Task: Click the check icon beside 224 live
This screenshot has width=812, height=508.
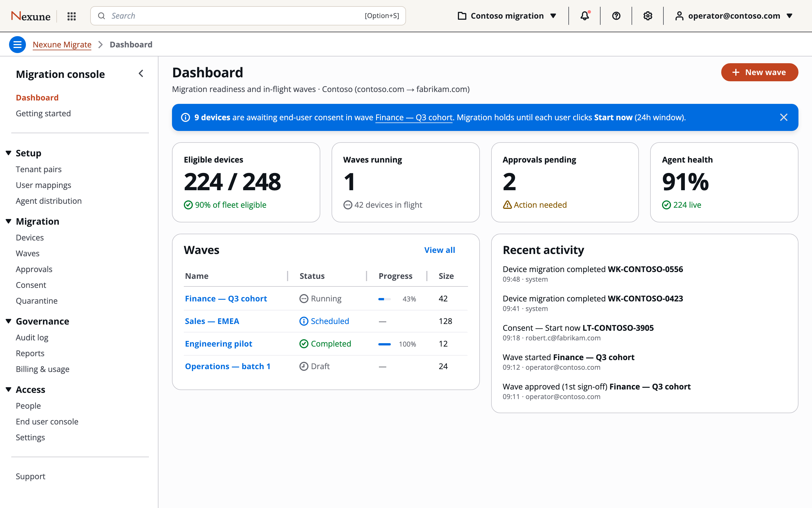Action: 667,205
